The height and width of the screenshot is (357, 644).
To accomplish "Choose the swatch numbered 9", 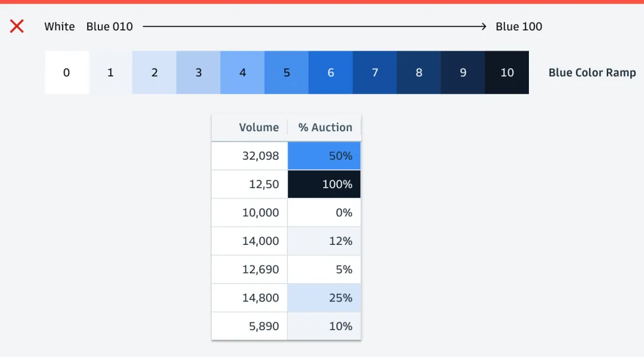I will pyautogui.click(x=463, y=73).
